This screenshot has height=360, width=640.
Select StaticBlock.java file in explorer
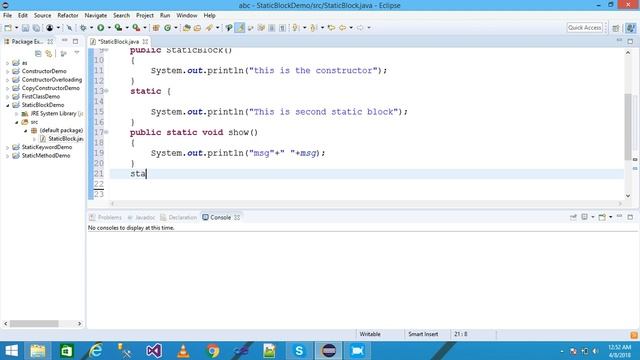click(x=65, y=139)
